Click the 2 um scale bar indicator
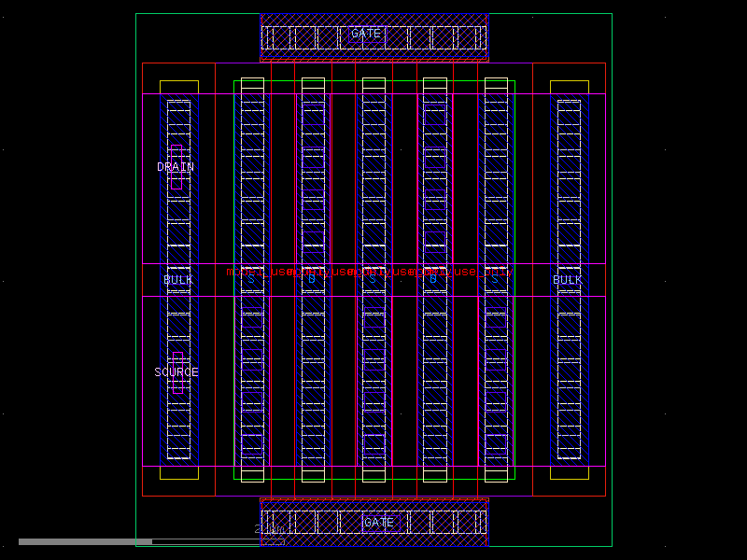 click(x=265, y=529)
